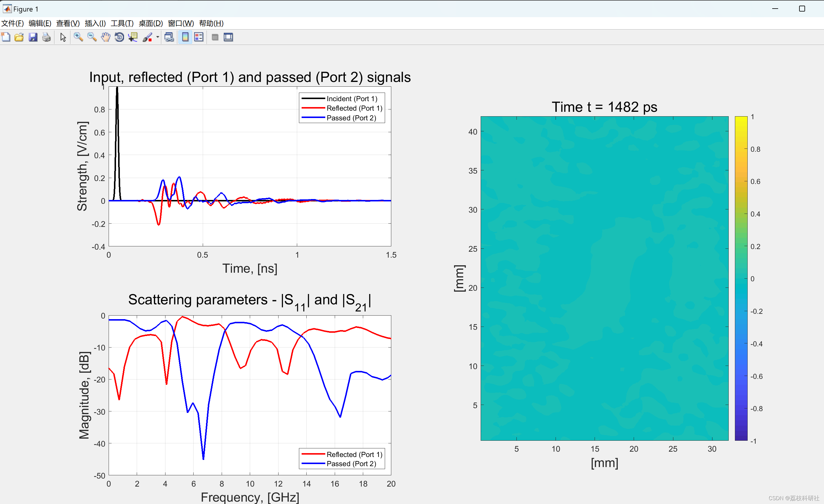The image size is (824, 504).
Task: Click the Print Figure icon
Action: 46,37
